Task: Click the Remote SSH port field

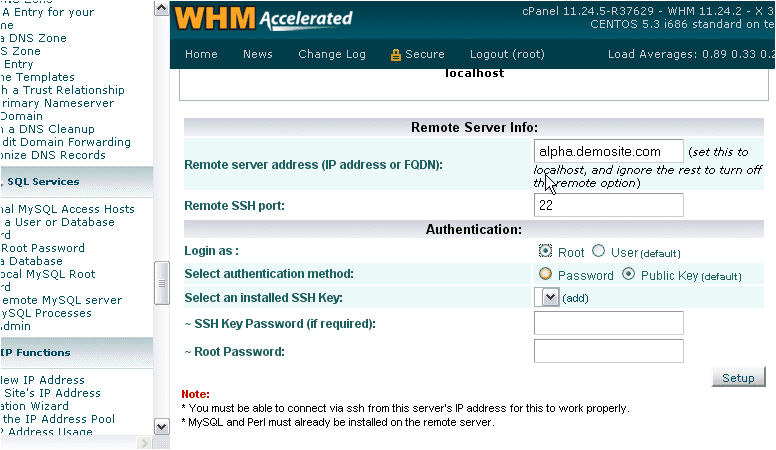Action: [608, 205]
